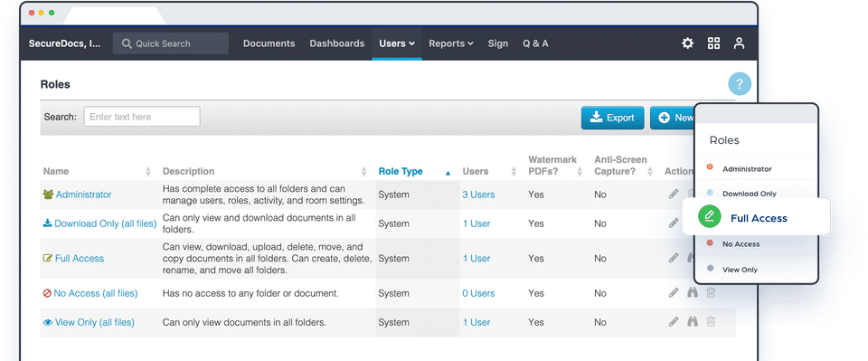This screenshot has width=868, height=361.
Task: Open the Download Only (all files) link
Action: (x=106, y=223)
